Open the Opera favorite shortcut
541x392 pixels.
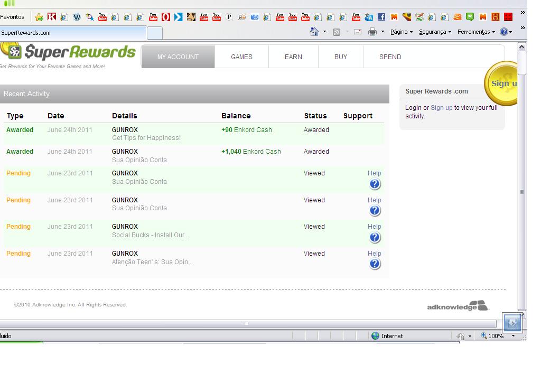coord(165,17)
